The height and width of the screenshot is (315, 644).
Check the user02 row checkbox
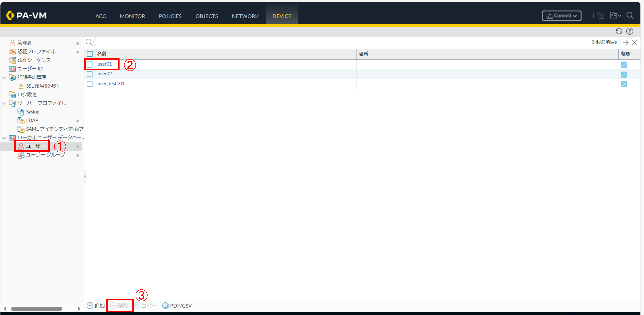89,74
